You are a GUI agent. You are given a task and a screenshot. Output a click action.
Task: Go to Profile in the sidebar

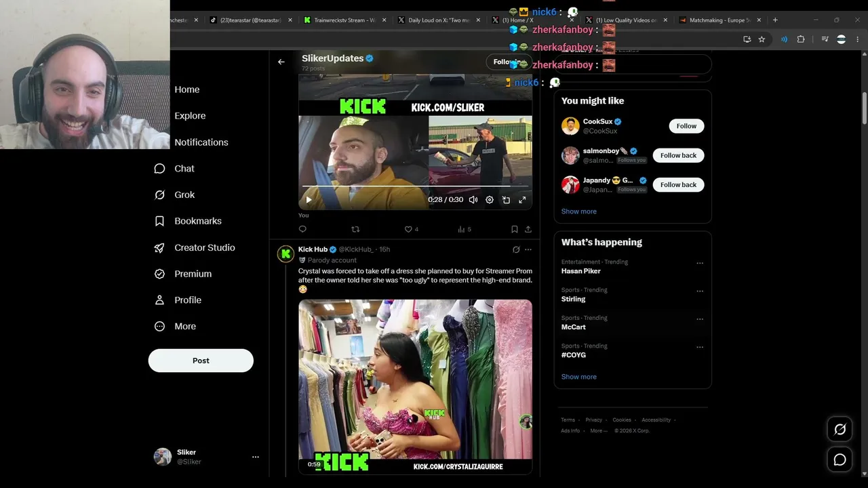click(x=178, y=300)
